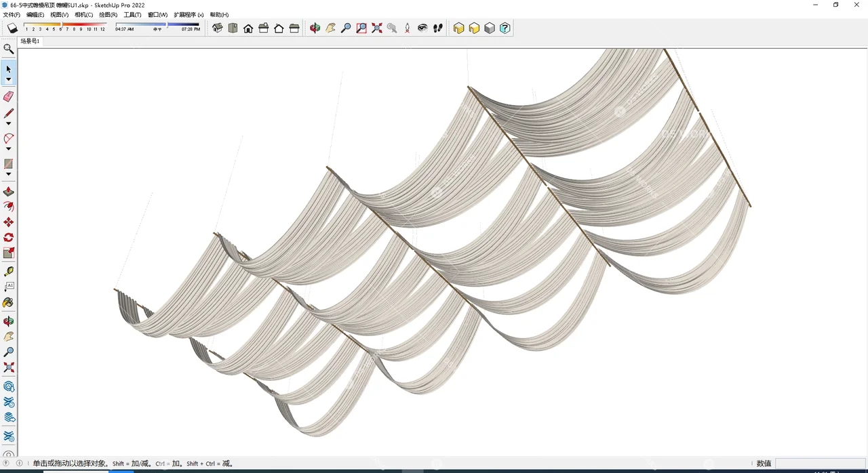Select the Walk tool footprints icon
Viewport: 868px width, 473px height.
point(437,28)
